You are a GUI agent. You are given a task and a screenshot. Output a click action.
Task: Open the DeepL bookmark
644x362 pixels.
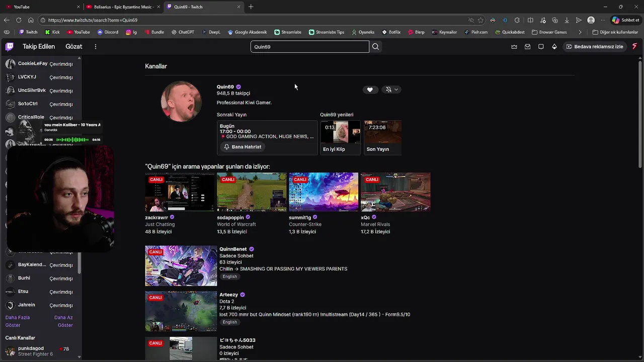click(211, 32)
